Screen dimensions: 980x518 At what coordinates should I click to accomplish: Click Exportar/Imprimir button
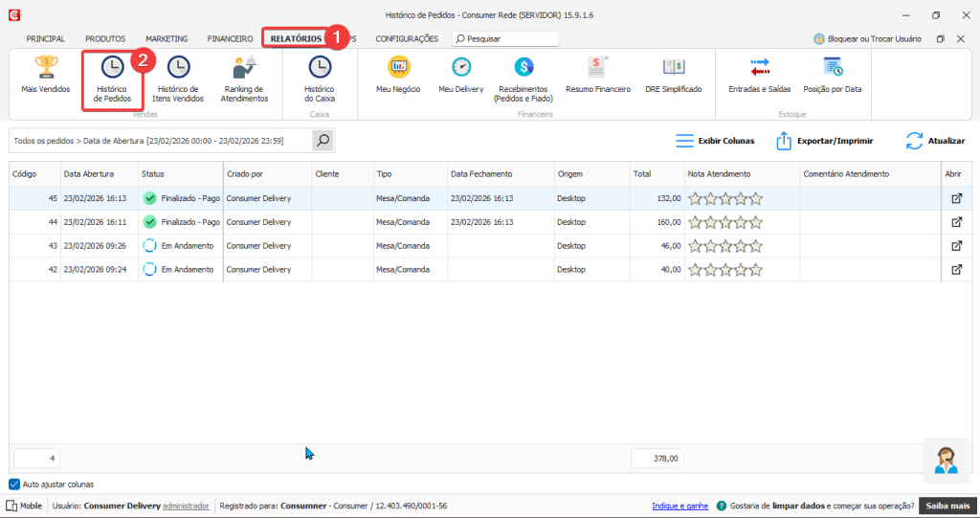(824, 141)
